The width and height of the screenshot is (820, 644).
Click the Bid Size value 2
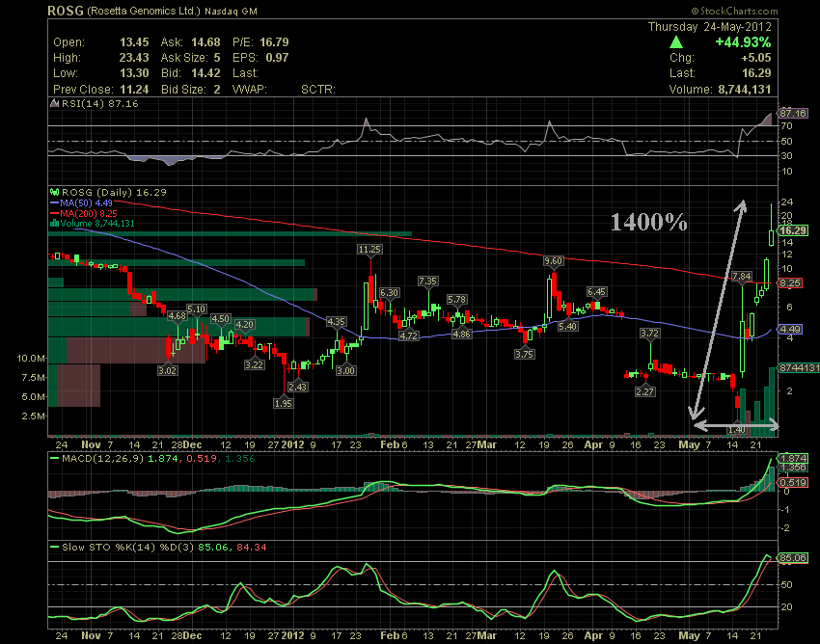216,90
